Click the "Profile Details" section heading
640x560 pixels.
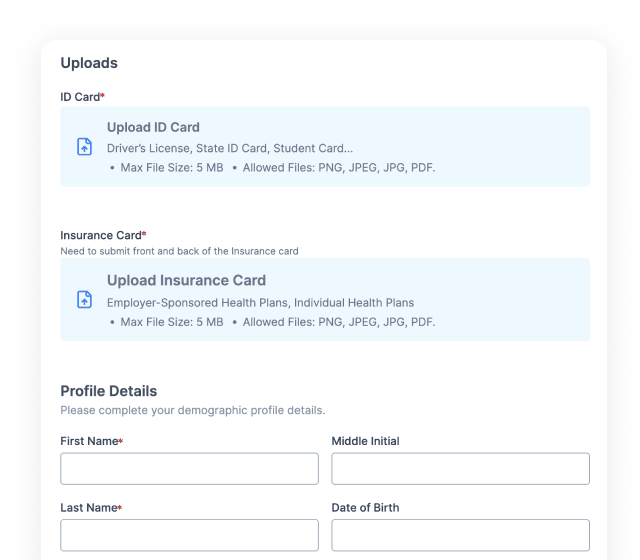click(108, 391)
